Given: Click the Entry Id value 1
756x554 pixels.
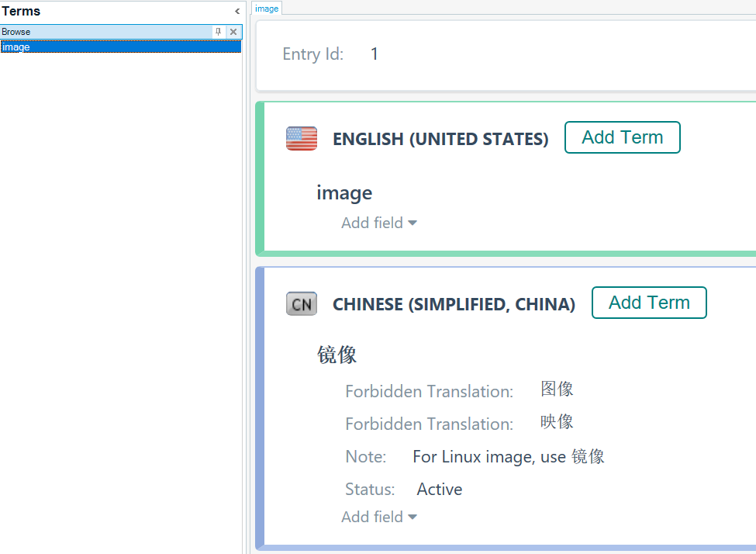Looking at the screenshot, I should pos(375,54).
